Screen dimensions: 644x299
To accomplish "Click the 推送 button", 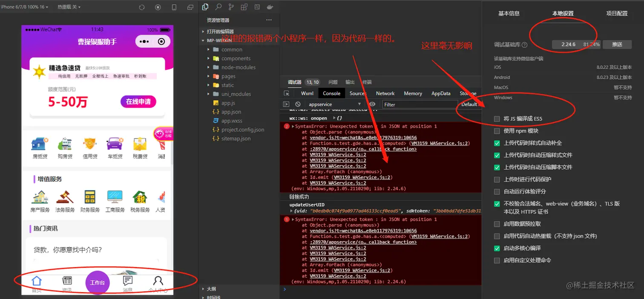I will pos(617,44).
